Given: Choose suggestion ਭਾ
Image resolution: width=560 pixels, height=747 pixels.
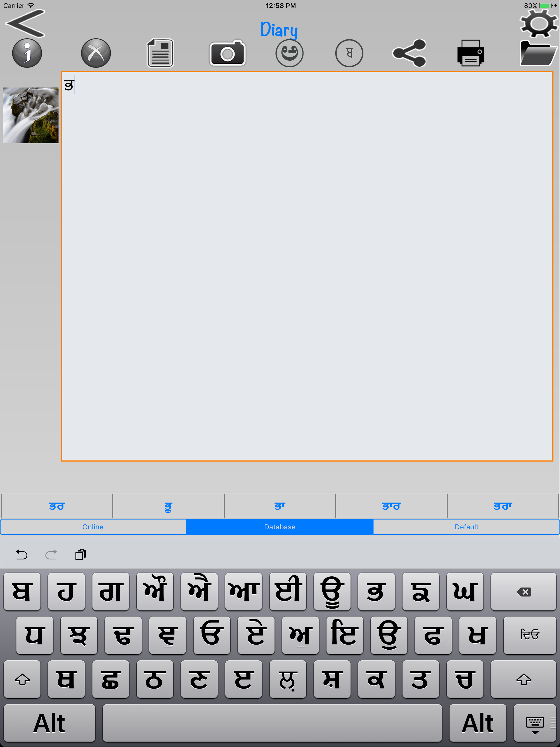Looking at the screenshot, I should pyautogui.click(x=280, y=506).
